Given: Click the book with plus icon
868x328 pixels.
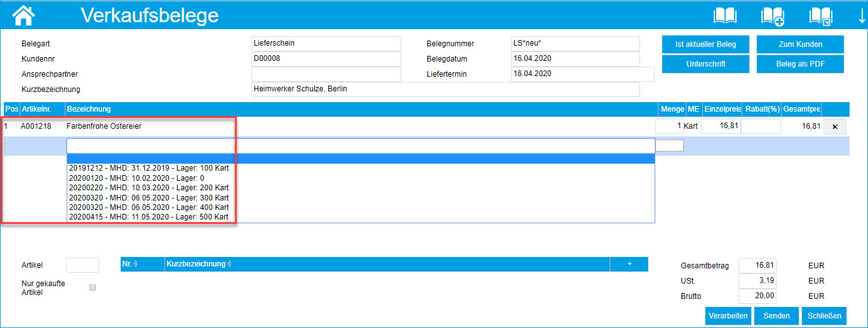Looking at the screenshot, I should [773, 16].
